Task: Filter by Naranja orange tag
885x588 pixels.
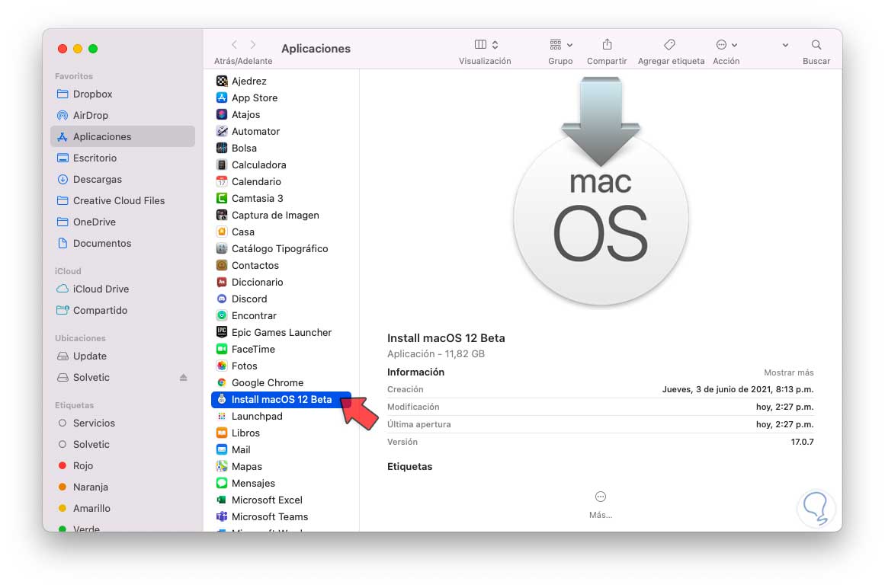Action: click(123, 487)
